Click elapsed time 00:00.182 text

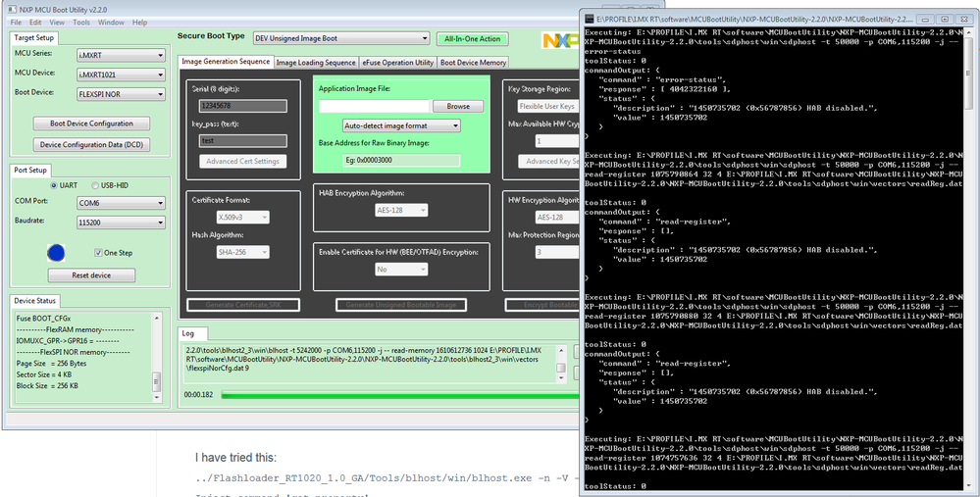coord(199,395)
